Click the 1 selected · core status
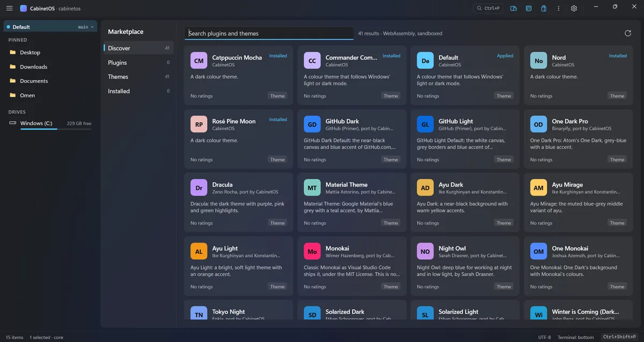 point(46,337)
